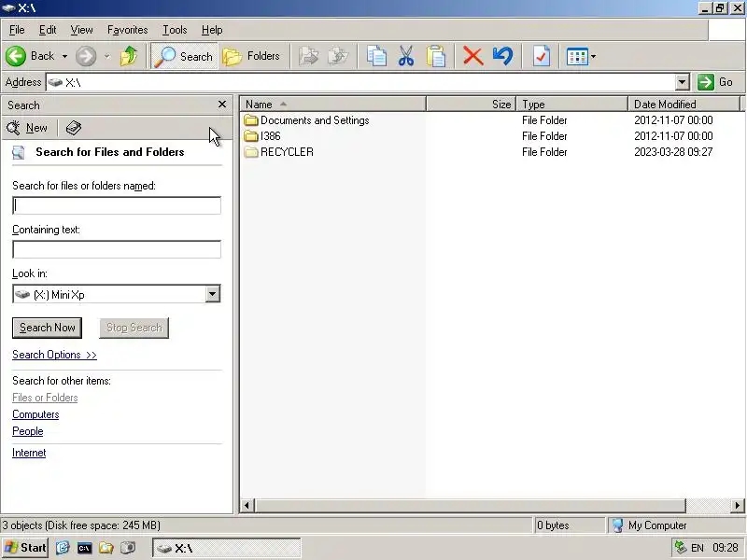Click the horizontal scrollbar right arrow
Image resolution: width=747 pixels, height=560 pixels.
click(x=738, y=505)
